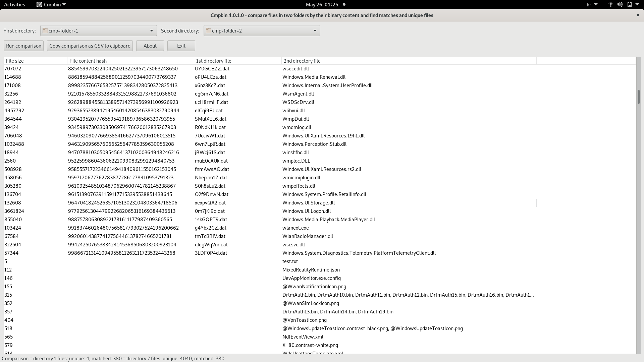Click the vertical scrollbar handle
Screen dimensions: 644x362
pos(638,97)
